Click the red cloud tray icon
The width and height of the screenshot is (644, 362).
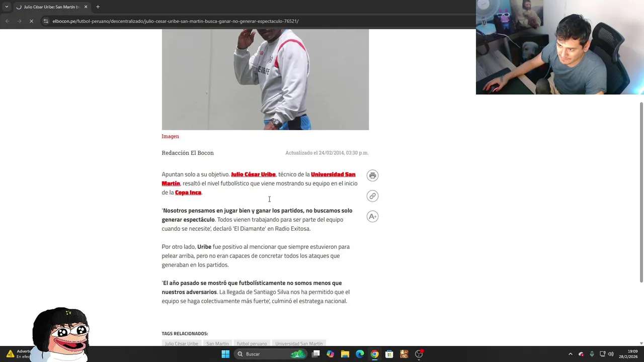[581, 354]
